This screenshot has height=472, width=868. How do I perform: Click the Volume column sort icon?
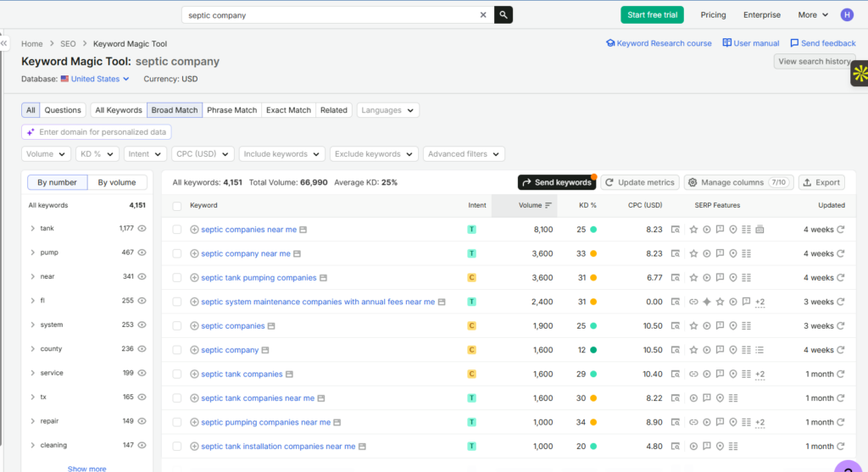click(548, 205)
